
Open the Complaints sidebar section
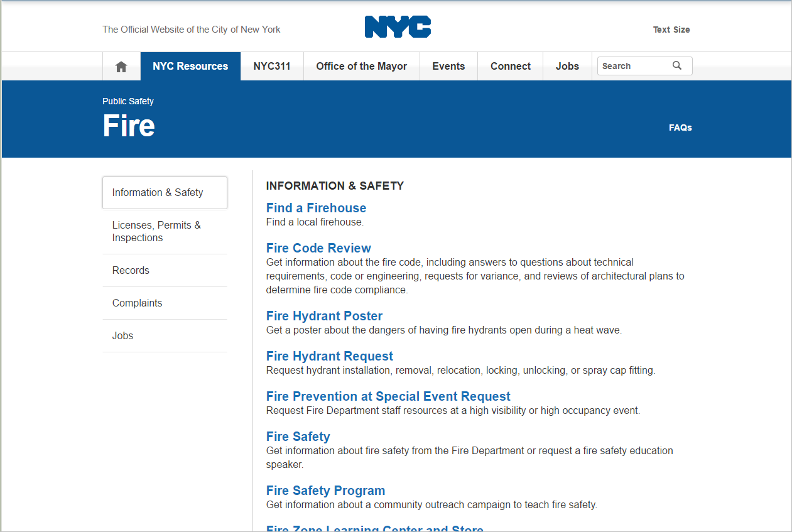click(137, 303)
